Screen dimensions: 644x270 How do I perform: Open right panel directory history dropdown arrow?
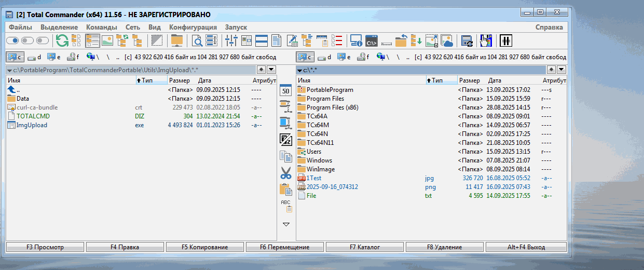point(561,69)
